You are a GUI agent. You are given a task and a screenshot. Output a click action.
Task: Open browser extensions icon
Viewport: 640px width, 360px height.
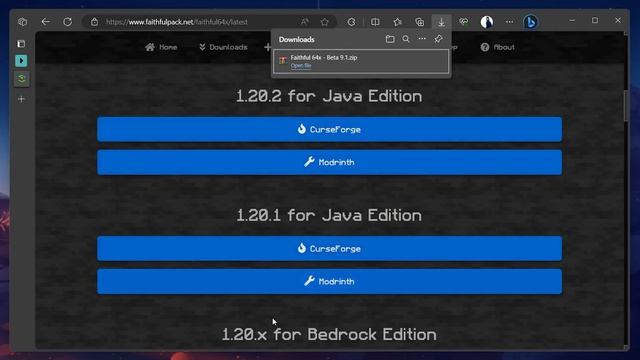tap(351, 22)
